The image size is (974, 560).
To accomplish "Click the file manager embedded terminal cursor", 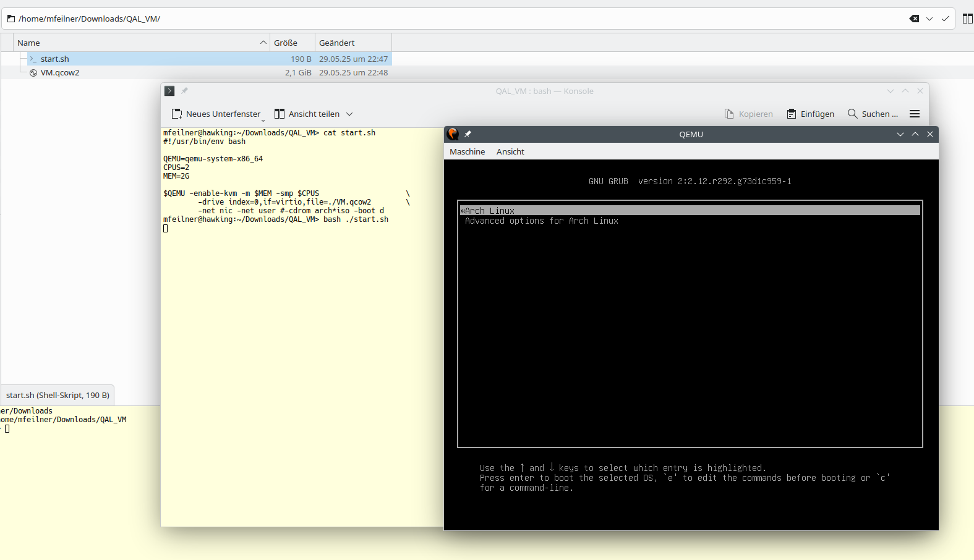I will [7, 428].
